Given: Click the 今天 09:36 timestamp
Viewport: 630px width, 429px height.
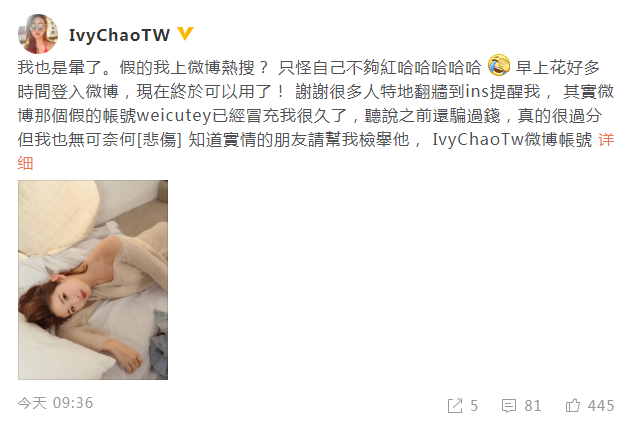Looking at the screenshot, I should pyautogui.click(x=55, y=403).
